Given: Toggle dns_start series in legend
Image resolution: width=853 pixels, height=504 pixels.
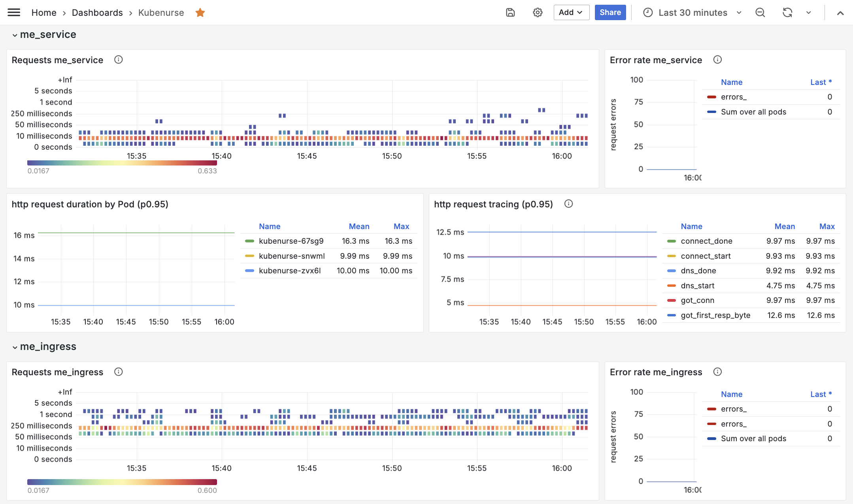Looking at the screenshot, I should [697, 286].
